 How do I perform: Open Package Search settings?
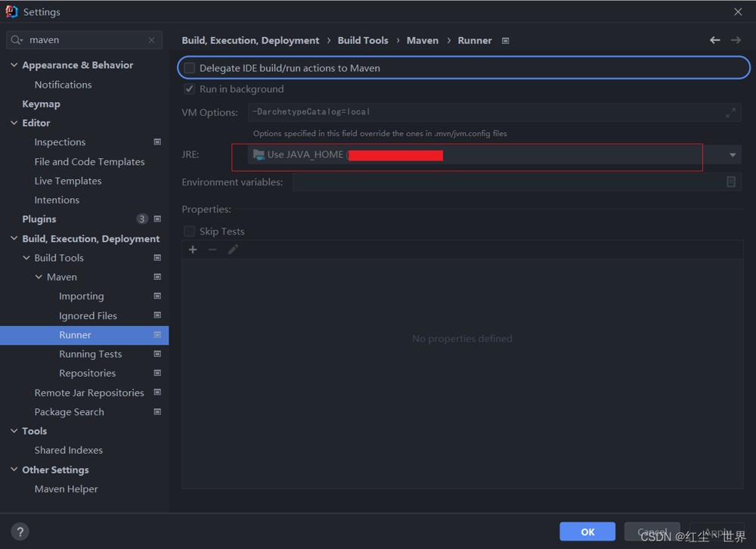pyautogui.click(x=69, y=412)
